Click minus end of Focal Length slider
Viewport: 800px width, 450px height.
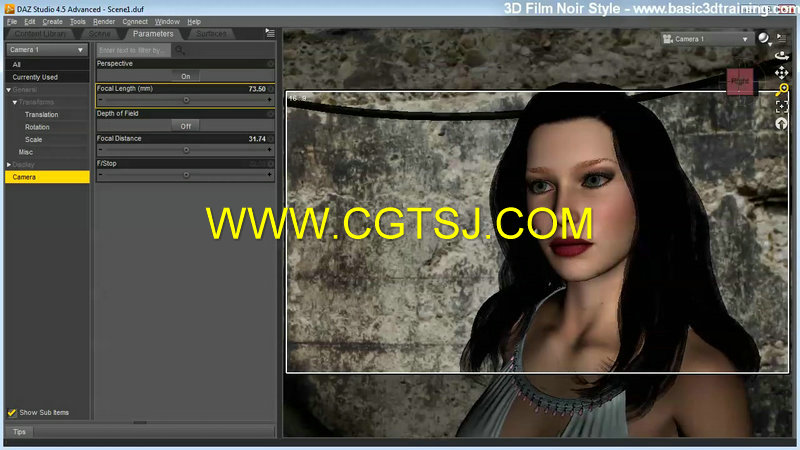coord(101,100)
